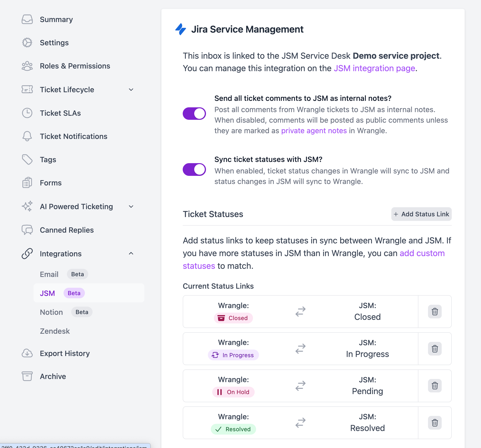Screen dimensions: 481x448
Task: Disable sending comments as internal notes
Action: [194, 114]
